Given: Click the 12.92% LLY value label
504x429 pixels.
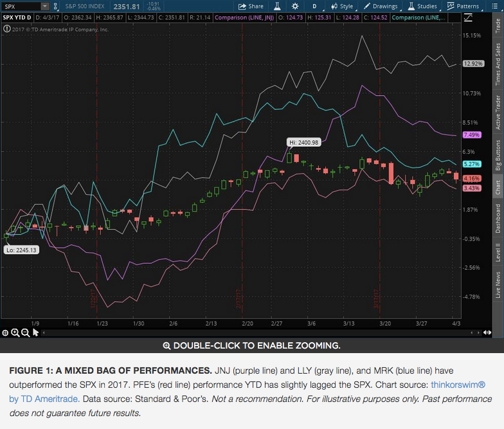Looking at the screenshot, I should [x=473, y=64].
